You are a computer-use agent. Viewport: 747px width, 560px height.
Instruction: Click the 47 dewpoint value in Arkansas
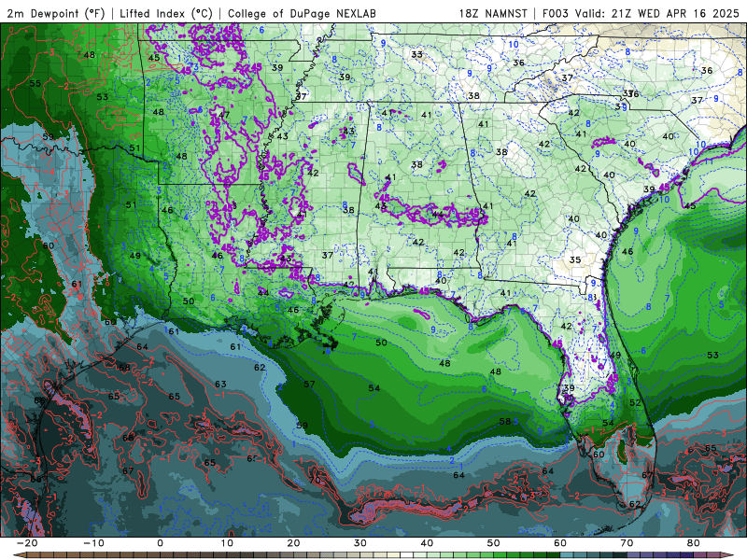(224, 114)
